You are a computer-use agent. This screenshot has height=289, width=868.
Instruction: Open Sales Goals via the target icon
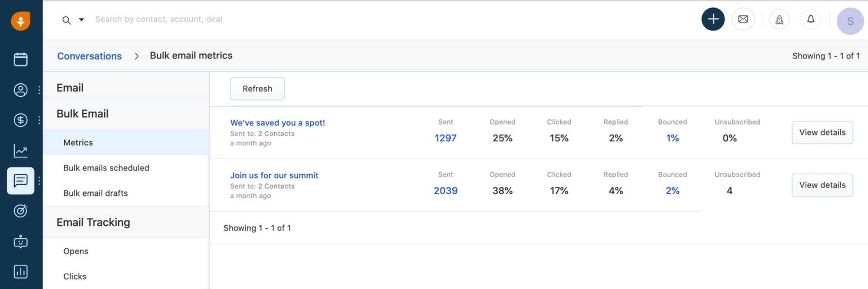[x=21, y=211]
